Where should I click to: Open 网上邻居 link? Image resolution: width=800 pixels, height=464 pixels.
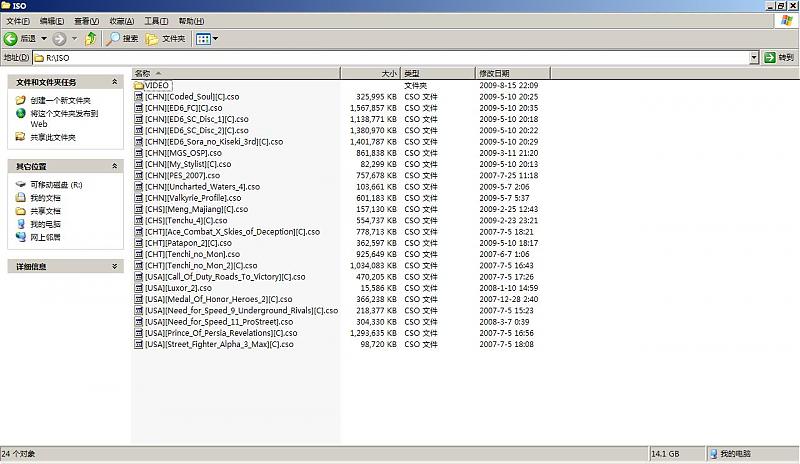tap(45, 237)
